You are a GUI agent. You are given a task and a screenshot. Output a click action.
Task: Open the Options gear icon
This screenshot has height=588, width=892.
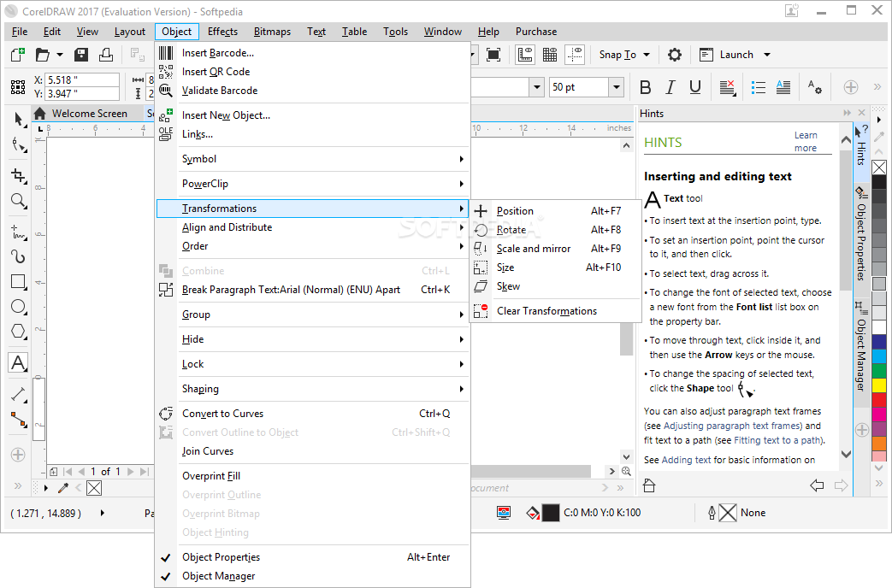point(675,55)
